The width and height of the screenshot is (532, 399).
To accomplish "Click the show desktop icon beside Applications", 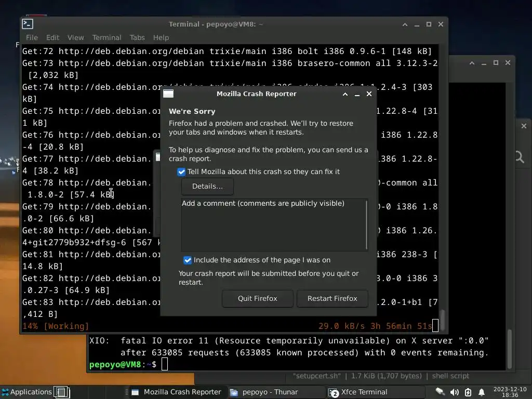I will pos(62,392).
